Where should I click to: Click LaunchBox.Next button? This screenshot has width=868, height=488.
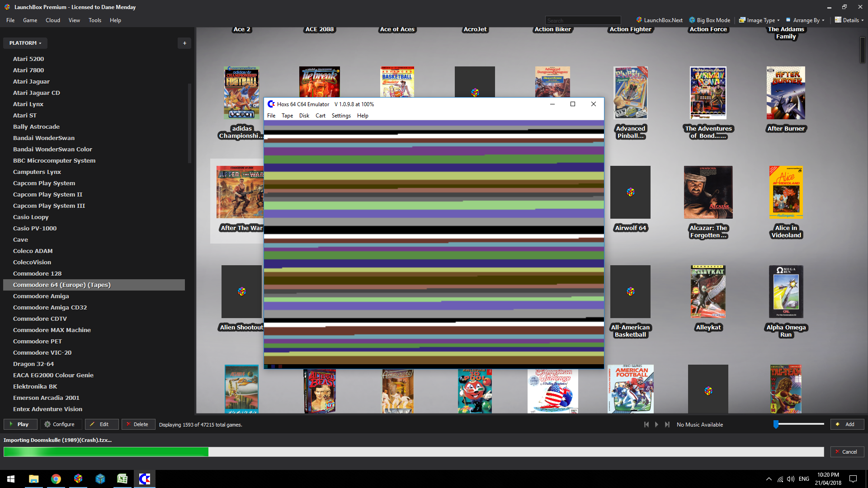click(659, 20)
